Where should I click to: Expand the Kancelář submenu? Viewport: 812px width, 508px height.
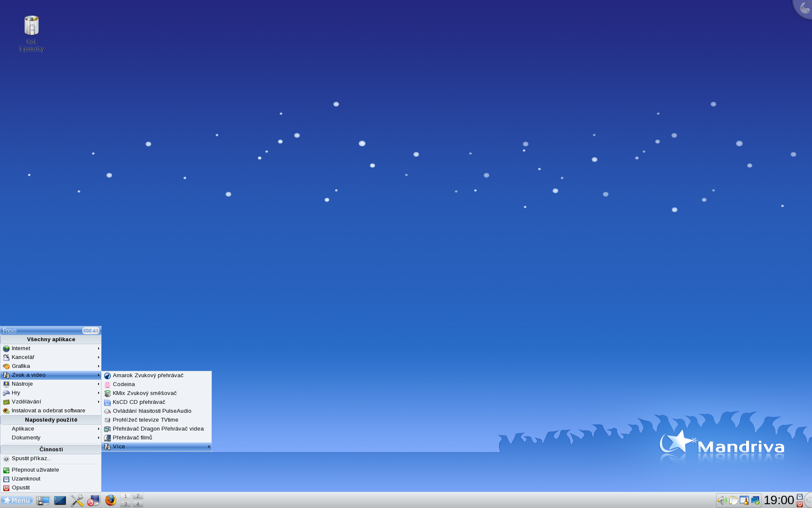pyautogui.click(x=51, y=357)
